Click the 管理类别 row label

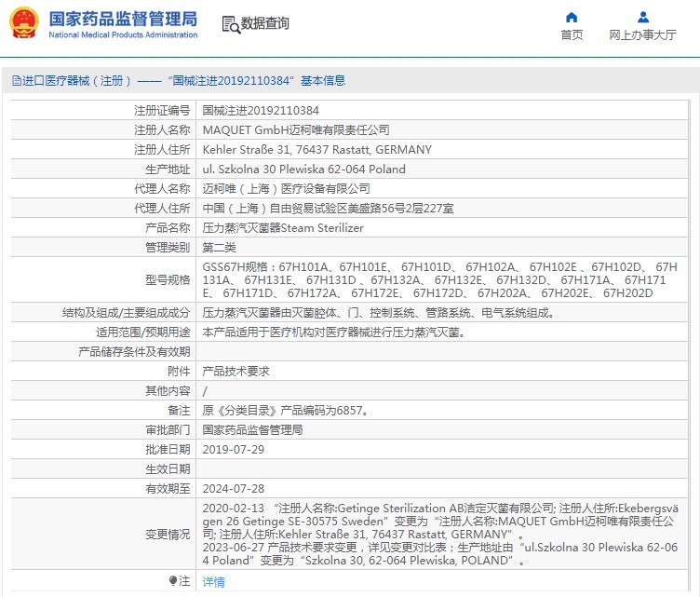coord(168,248)
